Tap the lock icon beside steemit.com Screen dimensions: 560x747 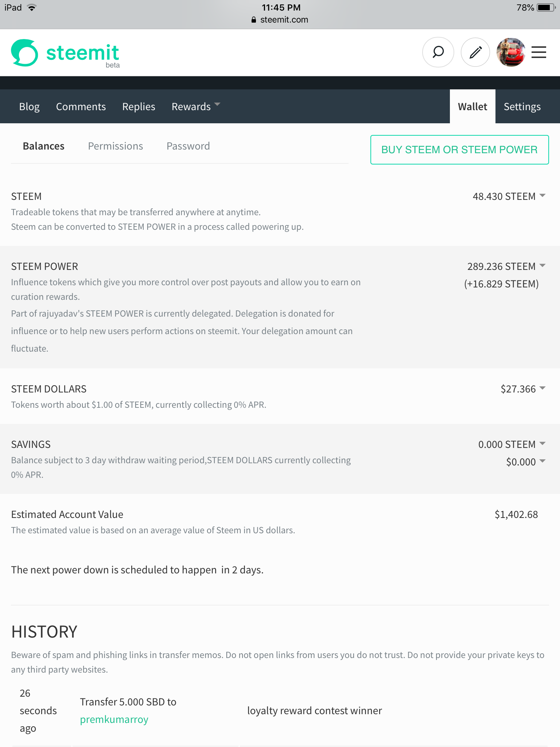(254, 20)
